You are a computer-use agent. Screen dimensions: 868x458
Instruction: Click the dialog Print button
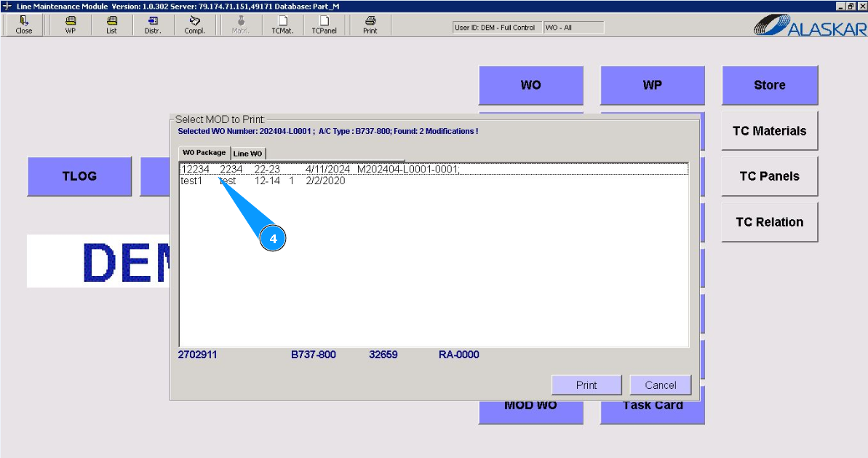pyautogui.click(x=586, y=385)
